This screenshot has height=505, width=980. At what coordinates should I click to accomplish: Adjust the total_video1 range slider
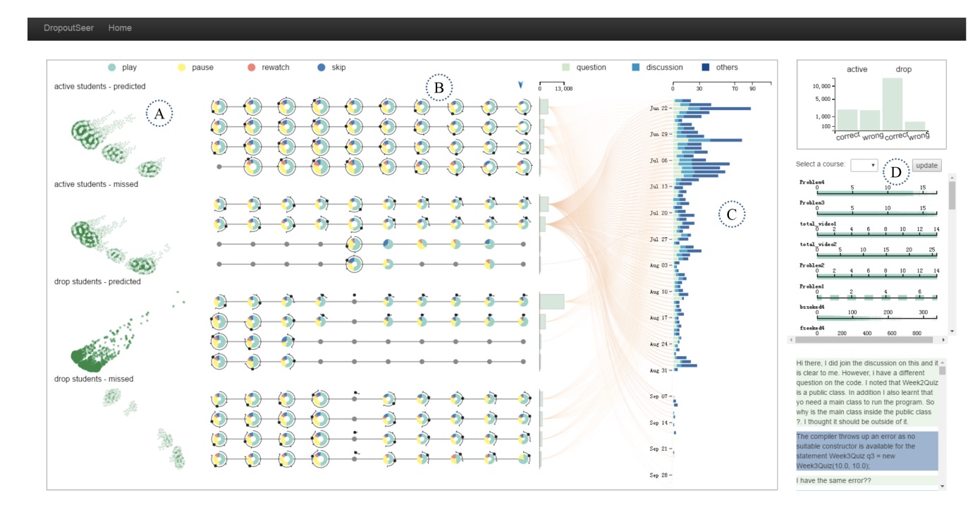tap(876, 233)
